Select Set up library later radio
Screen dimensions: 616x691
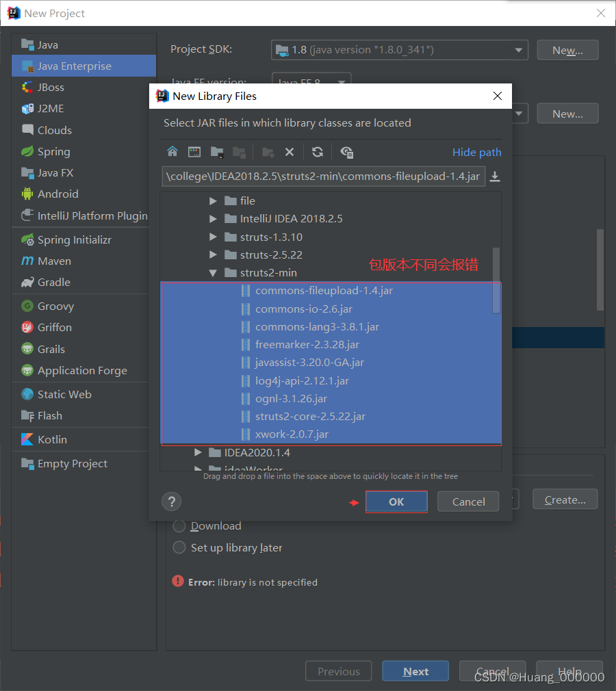[x=179, y=547]
